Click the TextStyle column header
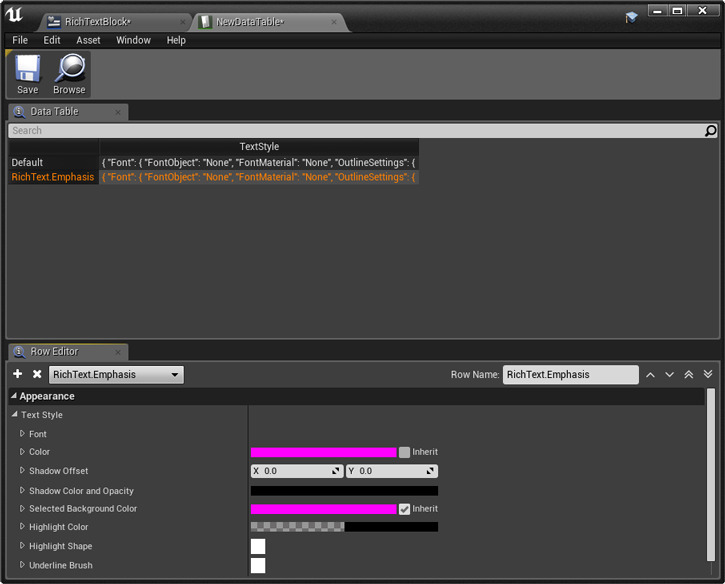 259,147
